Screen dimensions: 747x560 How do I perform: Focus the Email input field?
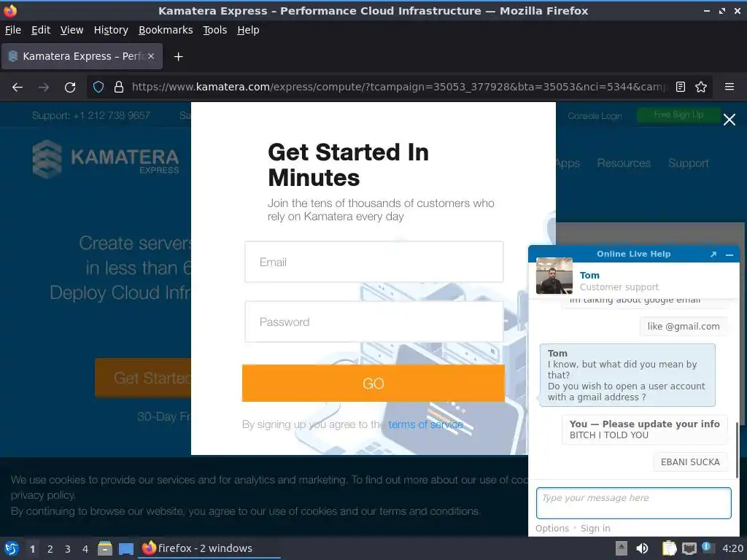[x=374, y=262]
